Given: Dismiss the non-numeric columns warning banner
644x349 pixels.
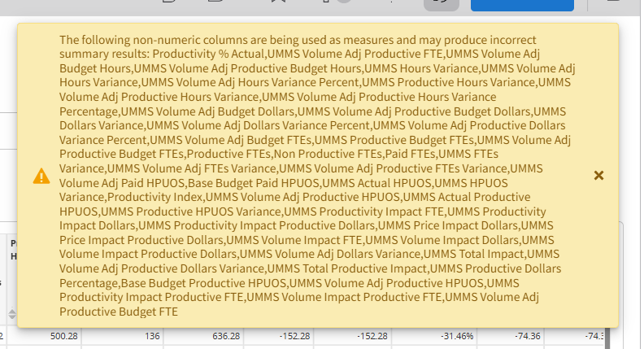Looking at the screenshot, I should point(598,176).
